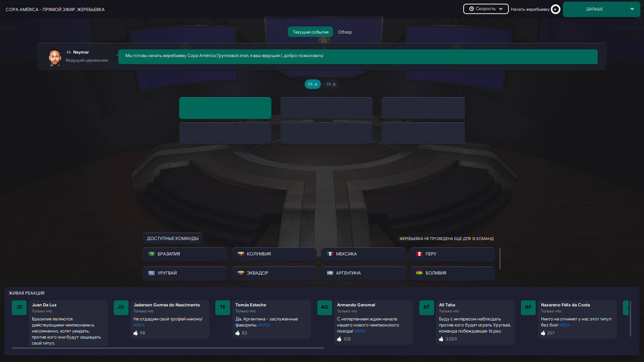Click the ДАЛЬШЕ continue button
The width and height of the screenshot is (644, 362).
[594, 9]
